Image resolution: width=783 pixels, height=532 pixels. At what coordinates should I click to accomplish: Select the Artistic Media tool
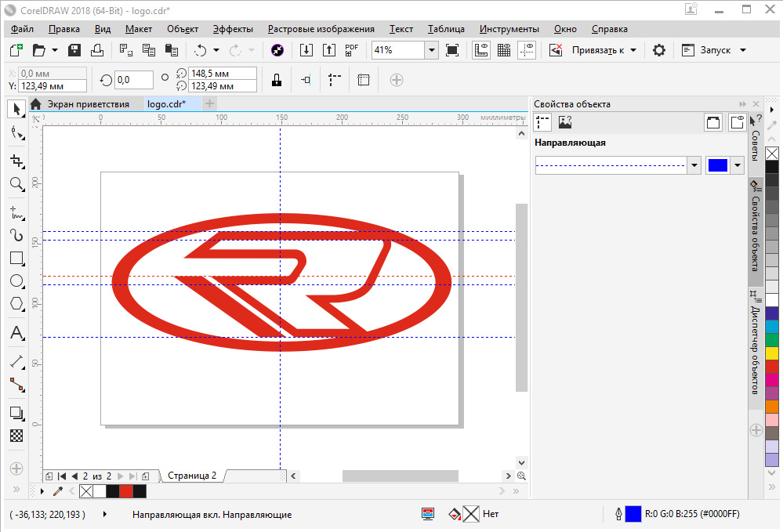17,235
